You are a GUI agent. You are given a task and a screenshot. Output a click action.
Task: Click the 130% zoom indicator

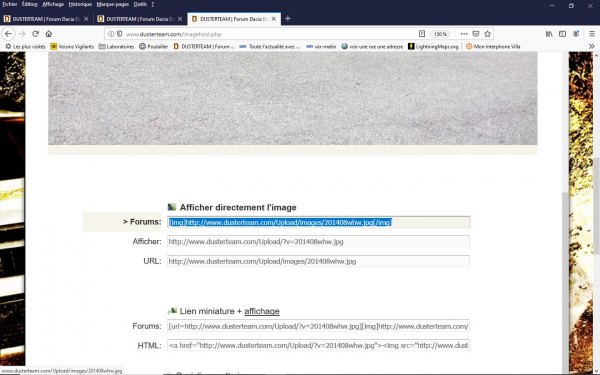pos(440,34)
